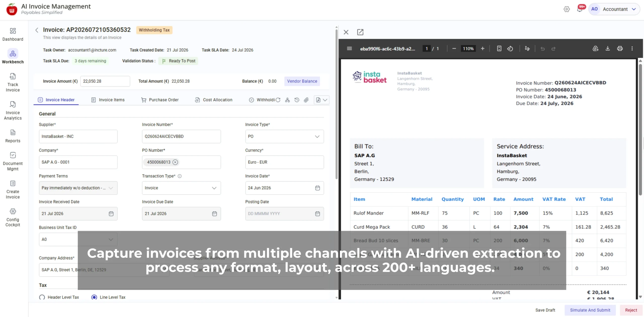
Task: Zoom out in the PDF viewer
Action: [x=454, y=49]
